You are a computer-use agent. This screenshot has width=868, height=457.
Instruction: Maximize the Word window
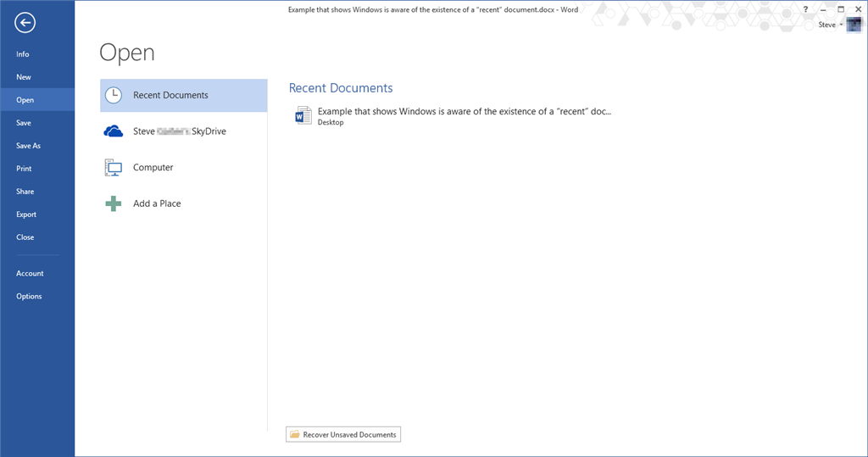click(x=841, y=9)
